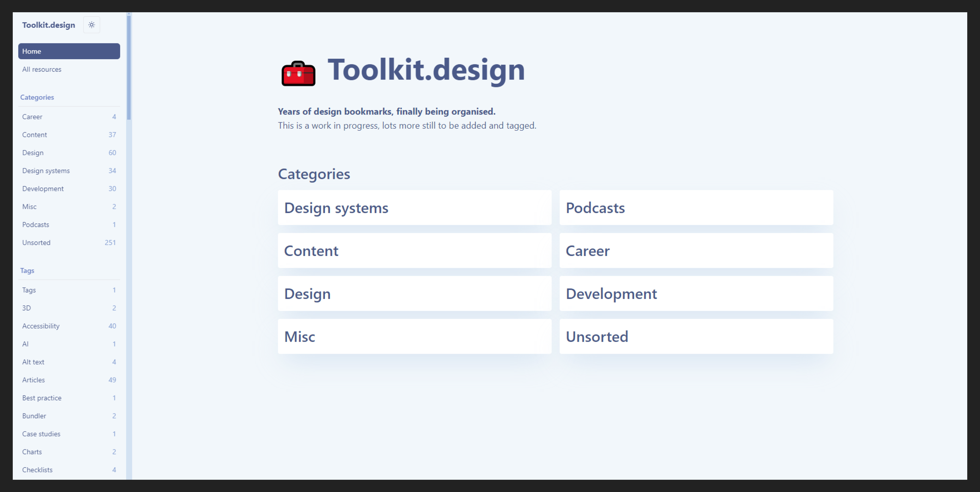Open the Design systems category card
The image size is (980, 492).
pos(414,208)
